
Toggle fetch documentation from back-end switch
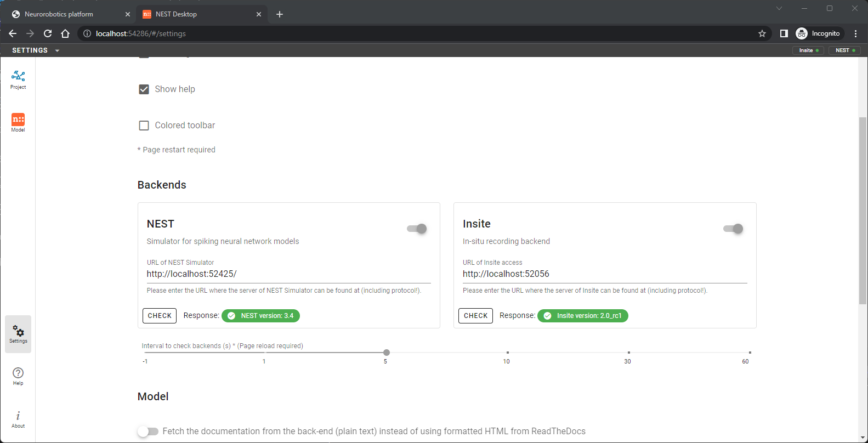click(x=147, y=431)
